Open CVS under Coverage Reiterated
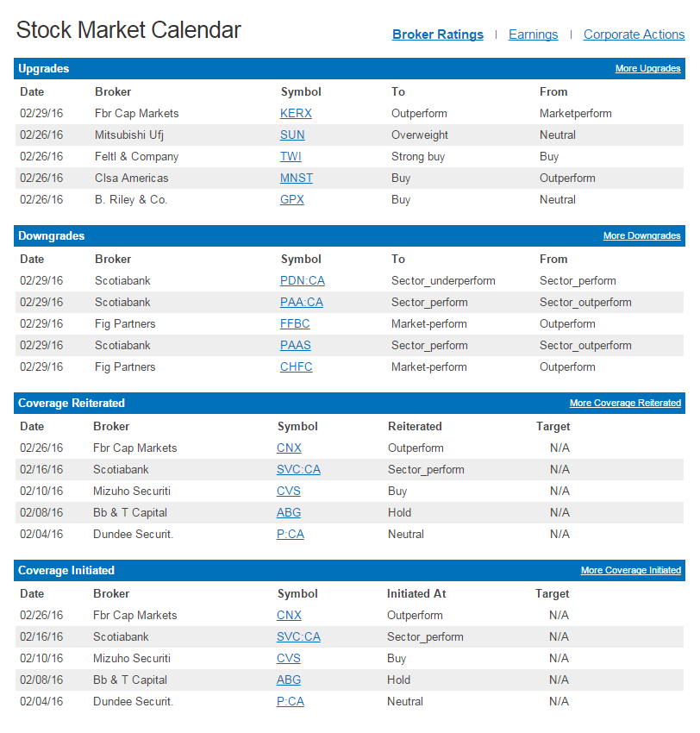This screenshot has height=733, width=700. coord(289,492)
